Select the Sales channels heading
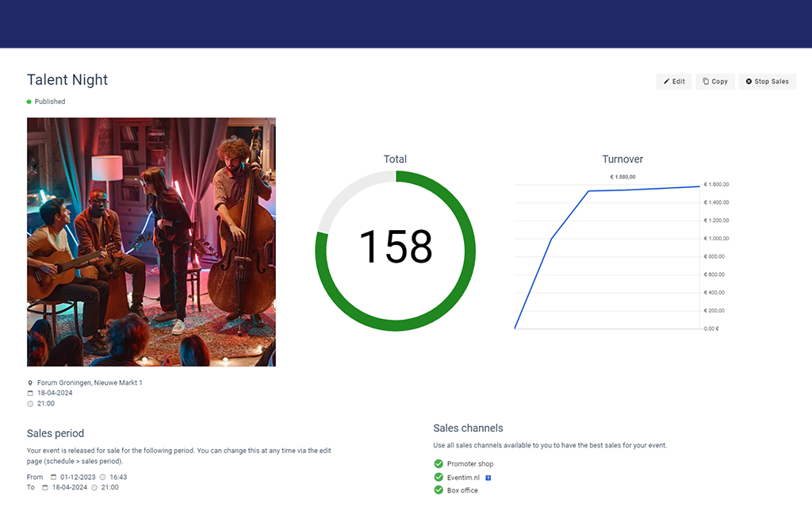Viewport: 812px width, 522px height. [468, 428]
